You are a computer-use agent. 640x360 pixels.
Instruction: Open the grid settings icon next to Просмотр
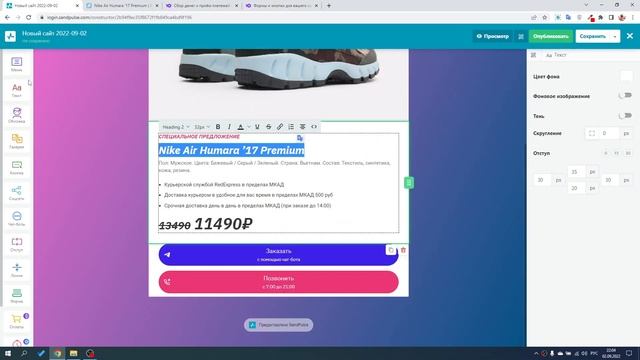coord(521,36)
